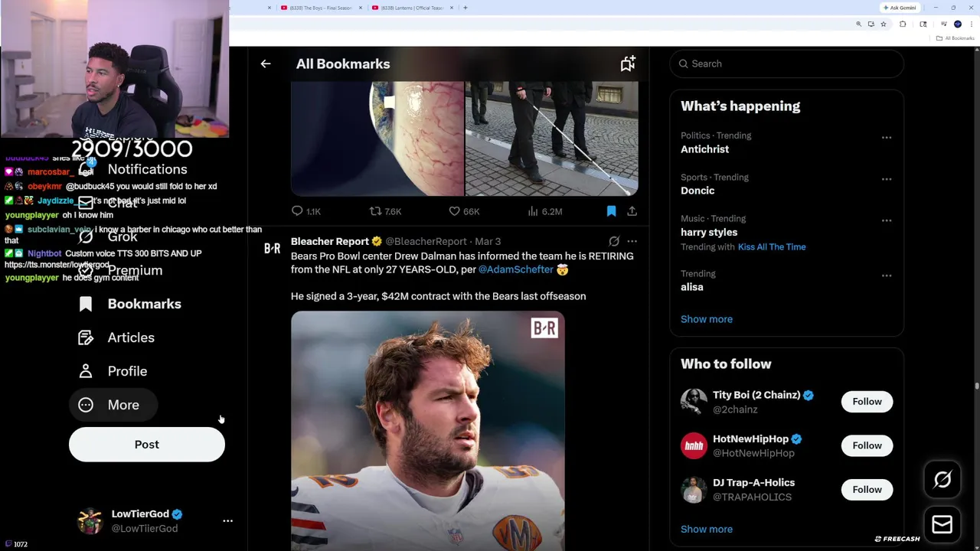
Task: Show more under Who to follow
Action: click(x=707, y=529)
